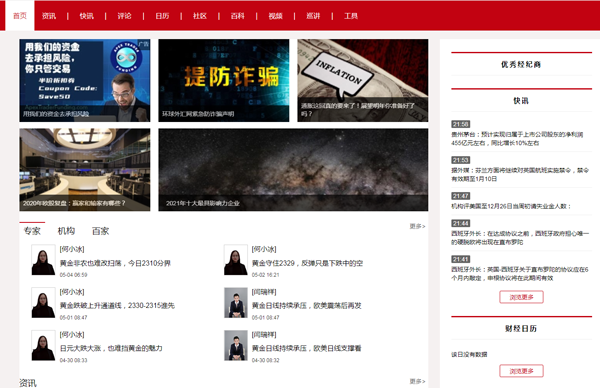Screen dimensions: 600x388
Task: Click 更多 link beside 资讯 heading
Action: 417,381
